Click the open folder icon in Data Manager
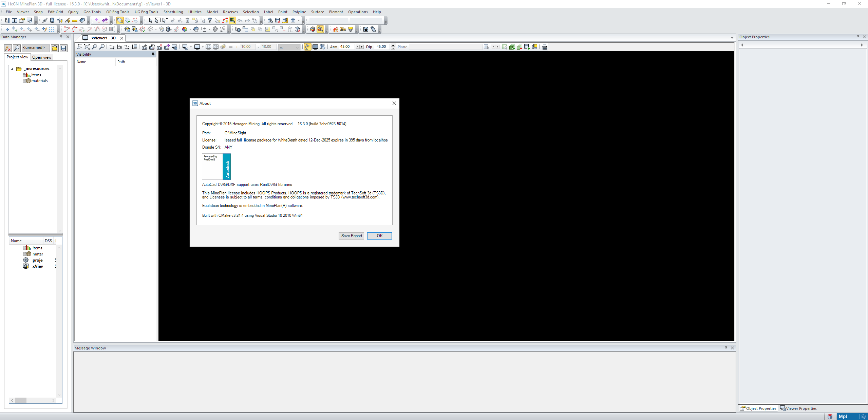The height and width of the screenshot is (420, 868). click(x=55, y=48)
